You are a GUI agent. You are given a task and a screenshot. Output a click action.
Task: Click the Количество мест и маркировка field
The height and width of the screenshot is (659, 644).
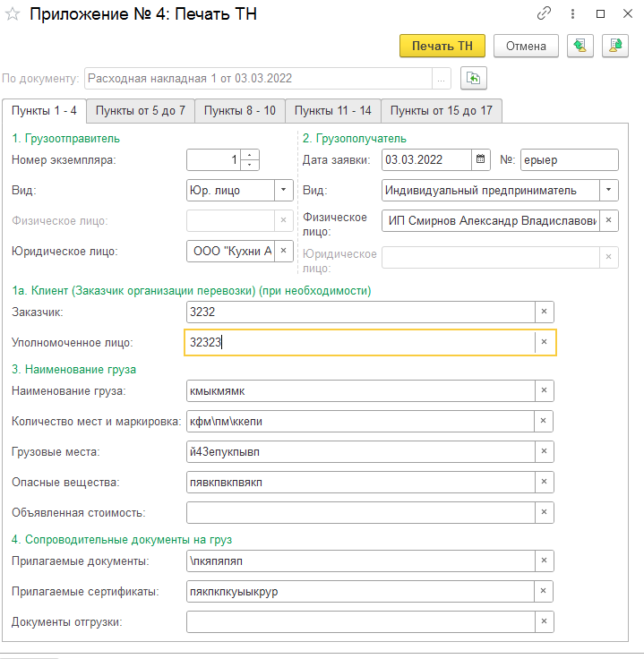coord(360,421)
